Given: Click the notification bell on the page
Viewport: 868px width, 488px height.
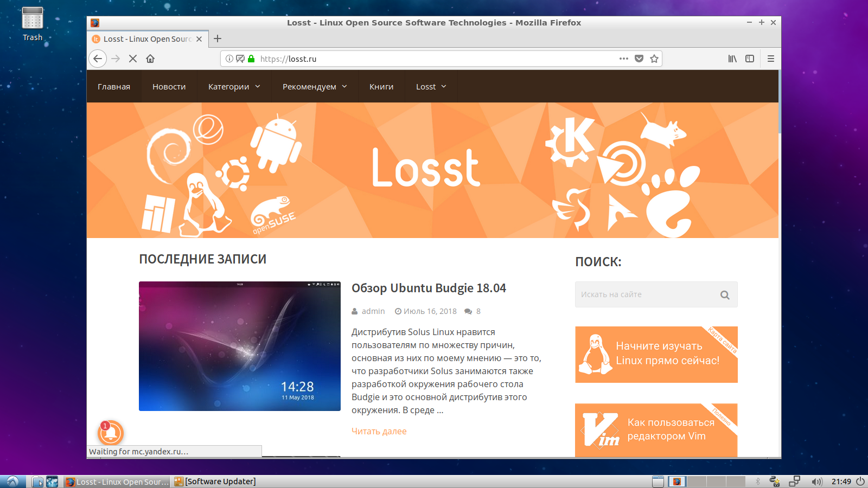Looking at the screenshot, I should (111, 433).
